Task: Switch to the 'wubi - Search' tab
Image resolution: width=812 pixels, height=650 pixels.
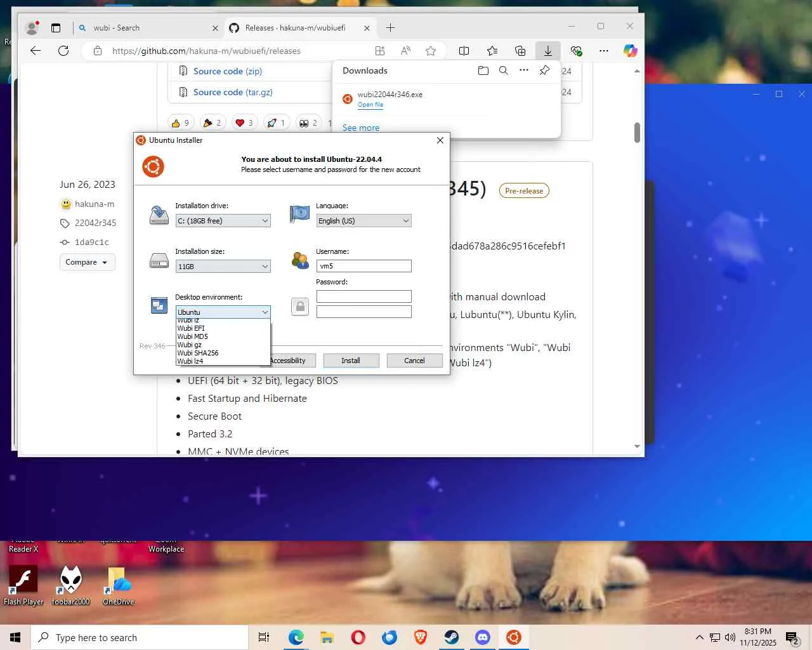Action: [148, 28]
